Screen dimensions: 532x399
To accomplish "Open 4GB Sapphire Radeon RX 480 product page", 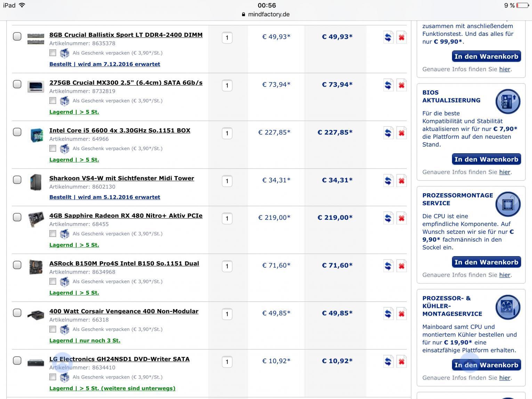I will click(x=126, y=215).
